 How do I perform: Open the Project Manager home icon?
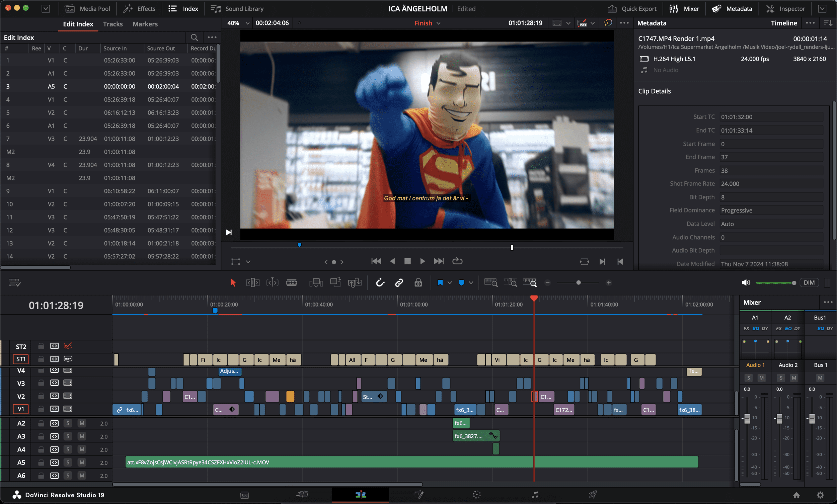pos(796,495)
